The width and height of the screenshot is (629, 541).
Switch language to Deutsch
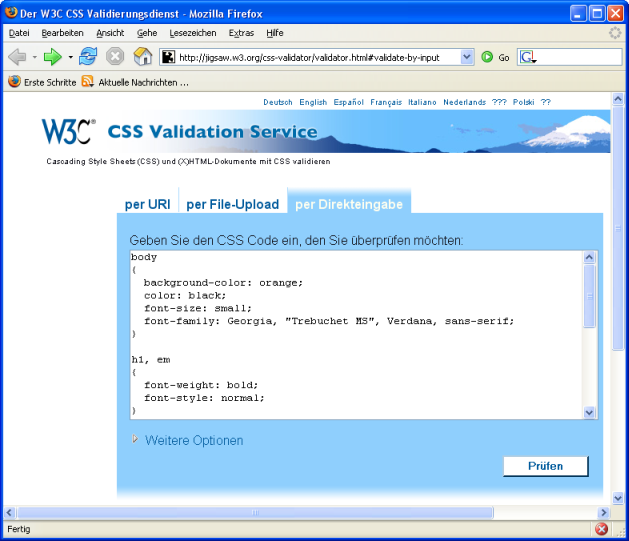pos(278,102)
